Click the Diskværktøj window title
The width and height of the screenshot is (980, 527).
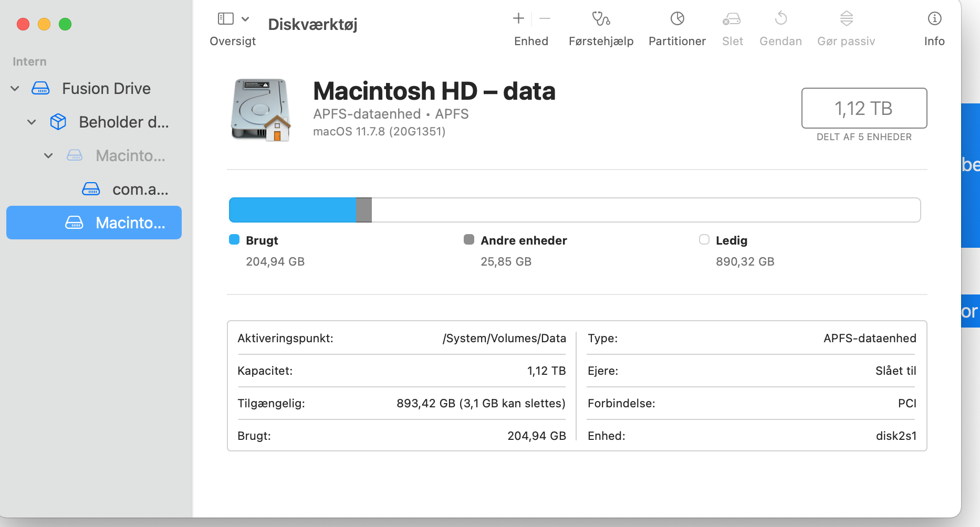[312, 24]
